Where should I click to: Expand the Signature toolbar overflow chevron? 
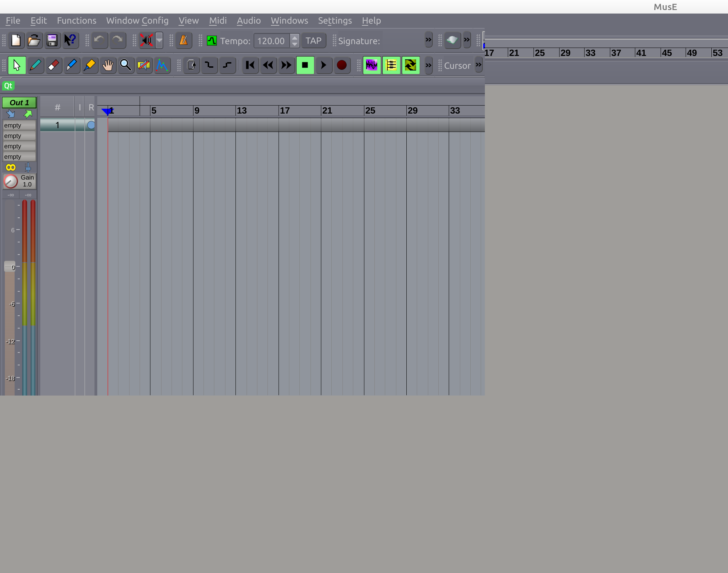[428, 40]
